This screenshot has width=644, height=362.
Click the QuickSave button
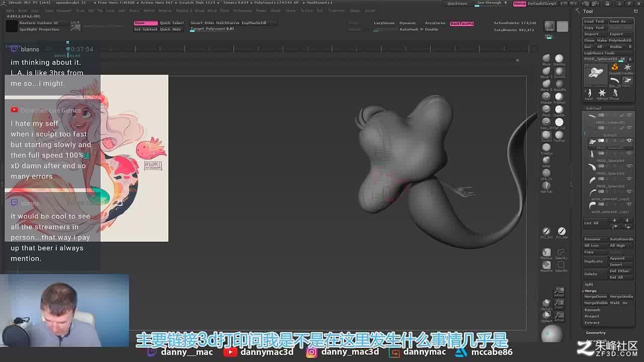click(x=457, y=4)
